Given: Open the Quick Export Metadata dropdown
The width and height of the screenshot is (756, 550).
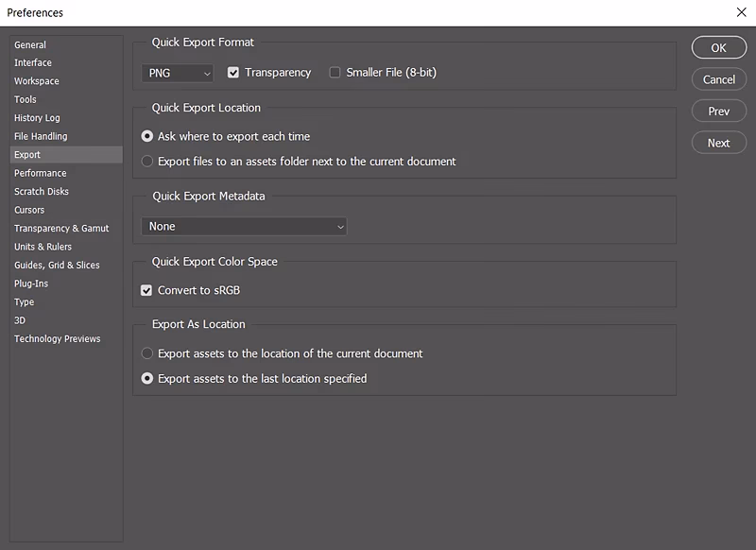Looking at the screenshot, I should pyautogui.click(x=244, y=226).
